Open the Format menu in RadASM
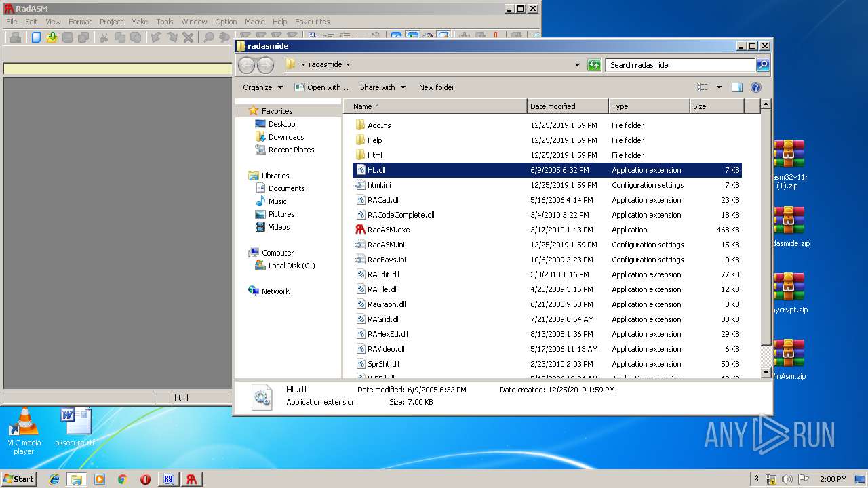This screenshot has height=488, width=868. (80, 22)
